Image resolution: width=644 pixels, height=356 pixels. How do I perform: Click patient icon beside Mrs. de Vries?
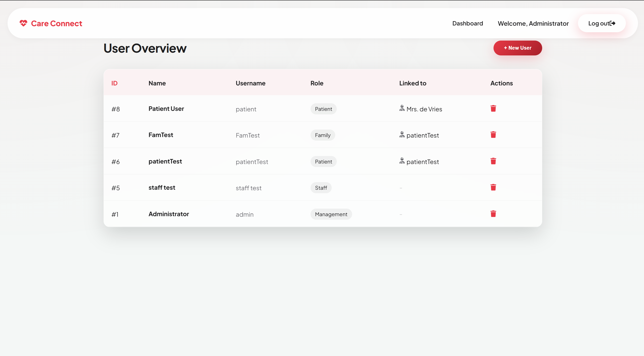pyautogui.click(x=402, y=108)
